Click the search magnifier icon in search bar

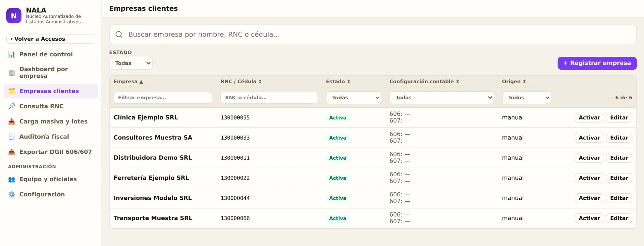coord(119,34)
